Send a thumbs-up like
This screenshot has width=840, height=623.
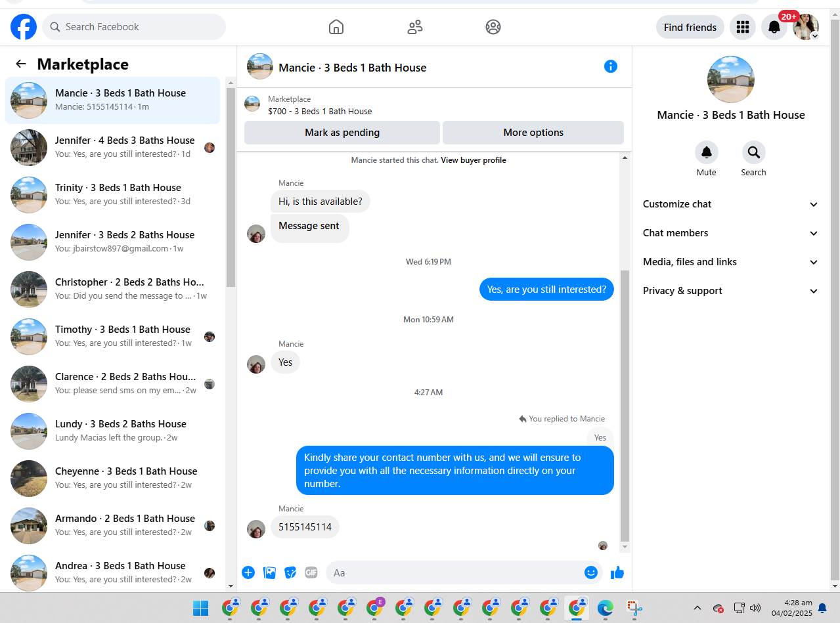617,572
